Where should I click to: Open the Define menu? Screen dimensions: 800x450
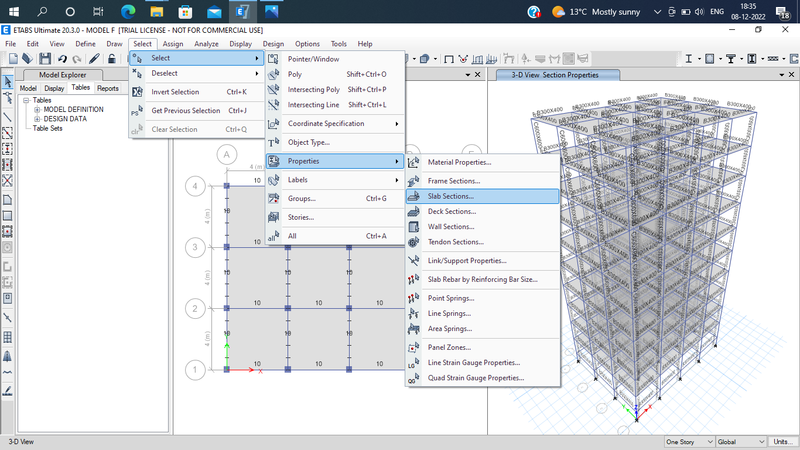[85, 44]
